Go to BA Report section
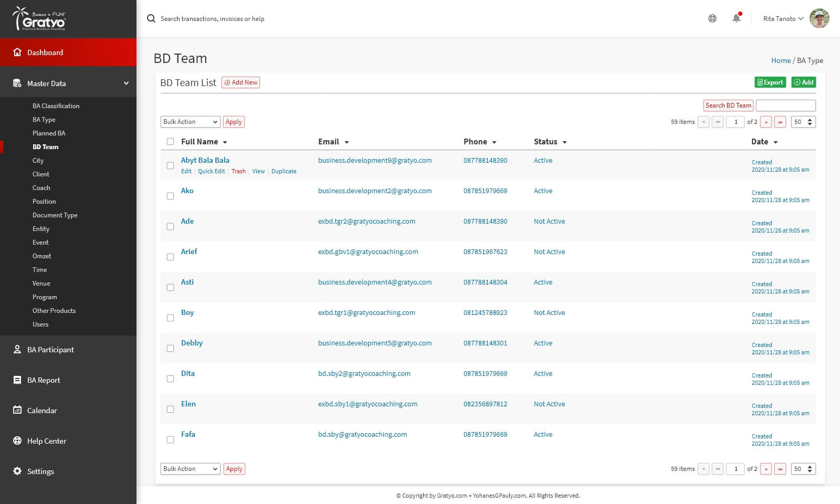Viewport: 840px width, 504px height. 44,380
